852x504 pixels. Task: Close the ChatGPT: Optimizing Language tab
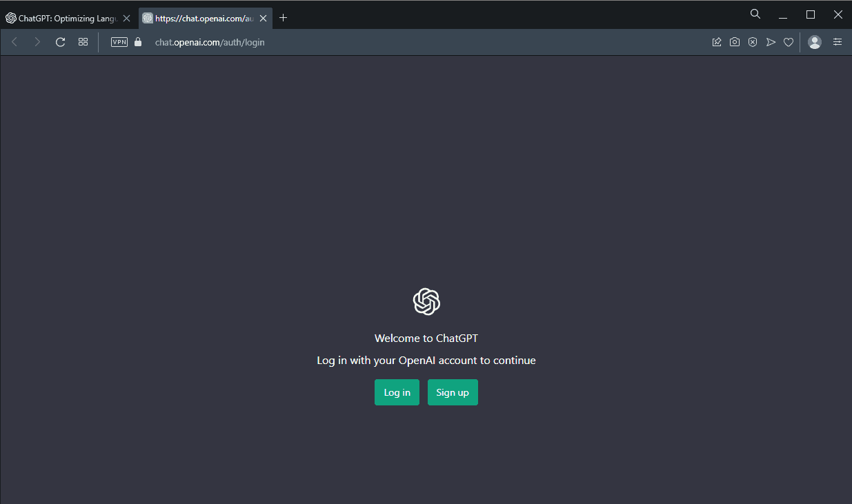pos(126,18)
